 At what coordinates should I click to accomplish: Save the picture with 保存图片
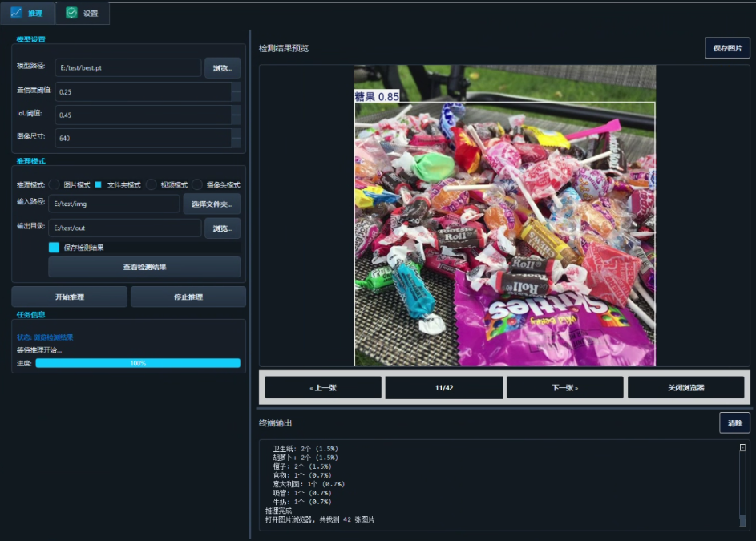click(x=727, y=48)
